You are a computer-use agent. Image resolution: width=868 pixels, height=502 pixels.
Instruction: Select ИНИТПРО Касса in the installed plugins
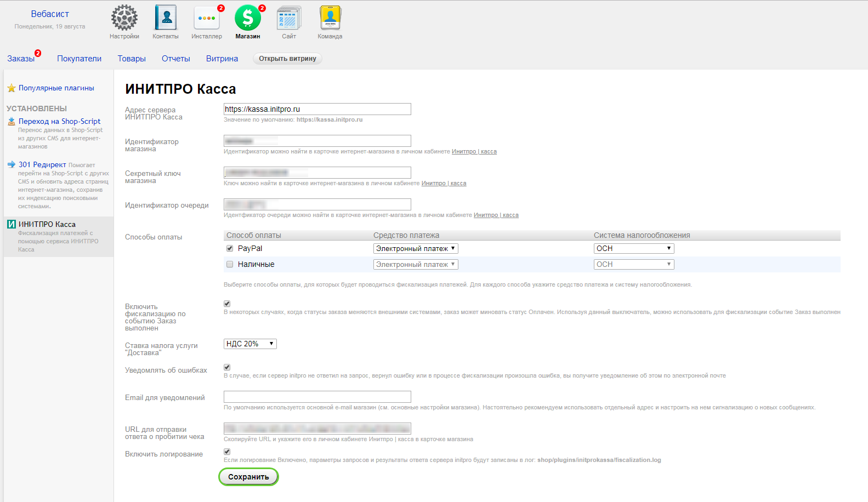click(59, 236)
